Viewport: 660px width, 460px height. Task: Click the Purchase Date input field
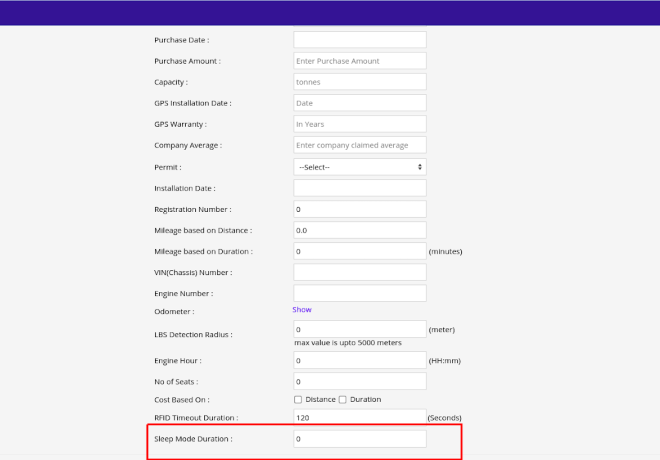tap(360, 40)
